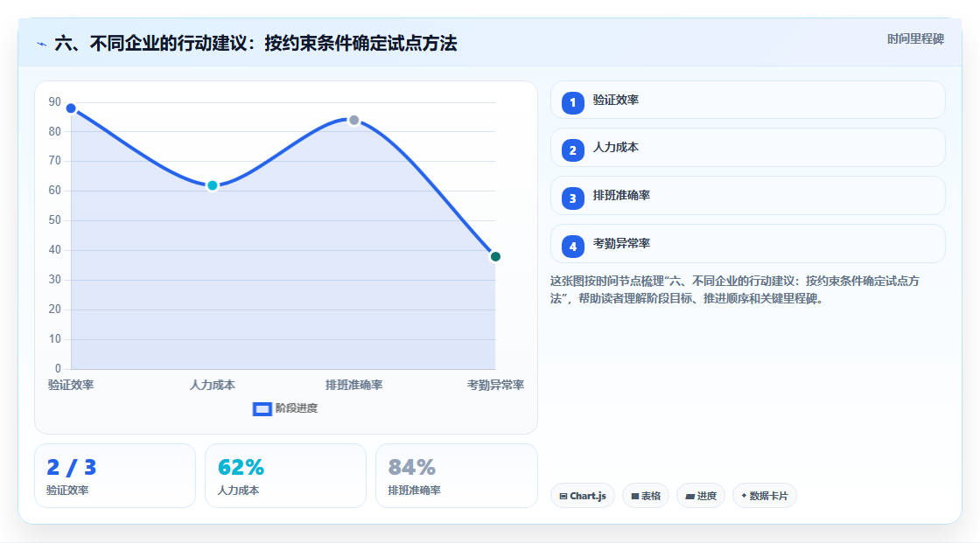Open the 人力成本 list item
The width and height of the screenshot is (980, 543).
(747, 148)
